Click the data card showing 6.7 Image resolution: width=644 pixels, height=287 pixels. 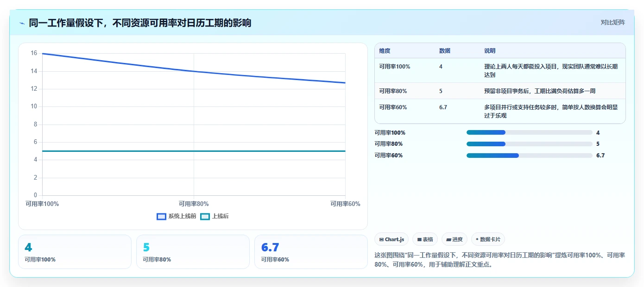311,252
